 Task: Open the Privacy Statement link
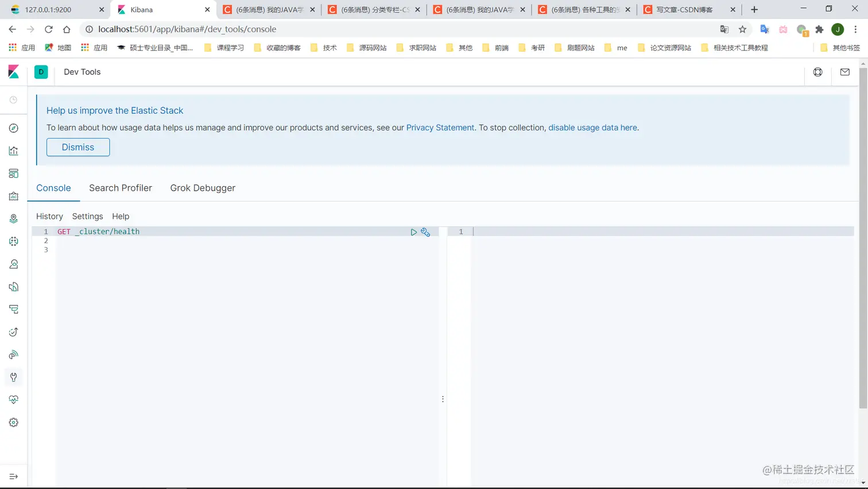click(x=440, y=128)
